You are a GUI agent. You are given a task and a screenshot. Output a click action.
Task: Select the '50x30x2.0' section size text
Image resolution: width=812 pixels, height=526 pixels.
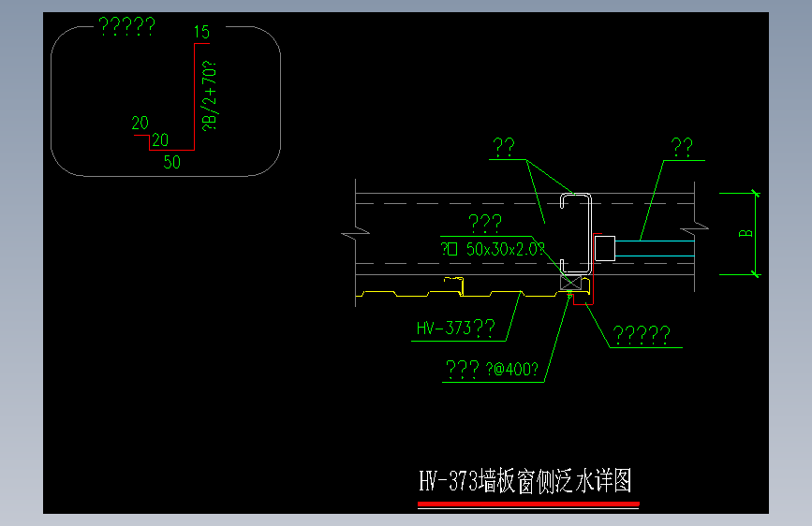click(502, 250)
